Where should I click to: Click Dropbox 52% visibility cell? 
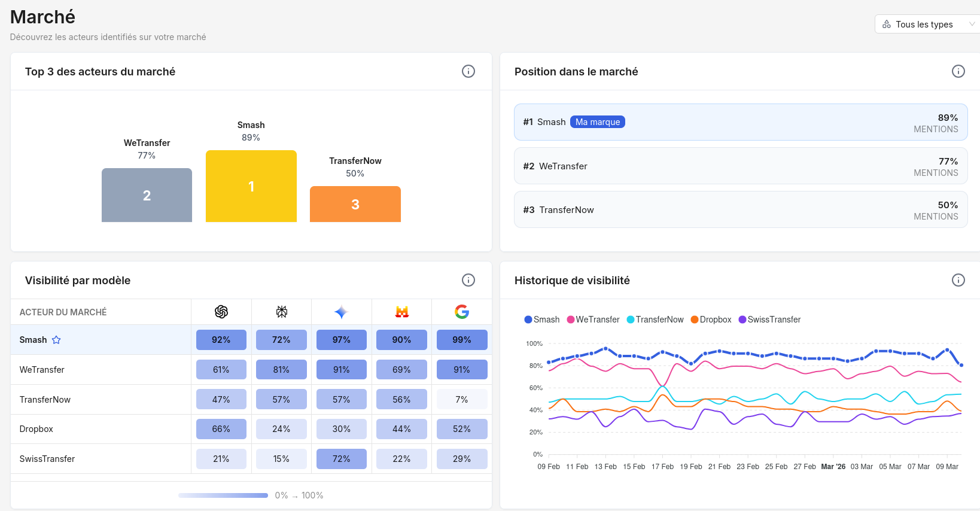(x=462, y=429)
